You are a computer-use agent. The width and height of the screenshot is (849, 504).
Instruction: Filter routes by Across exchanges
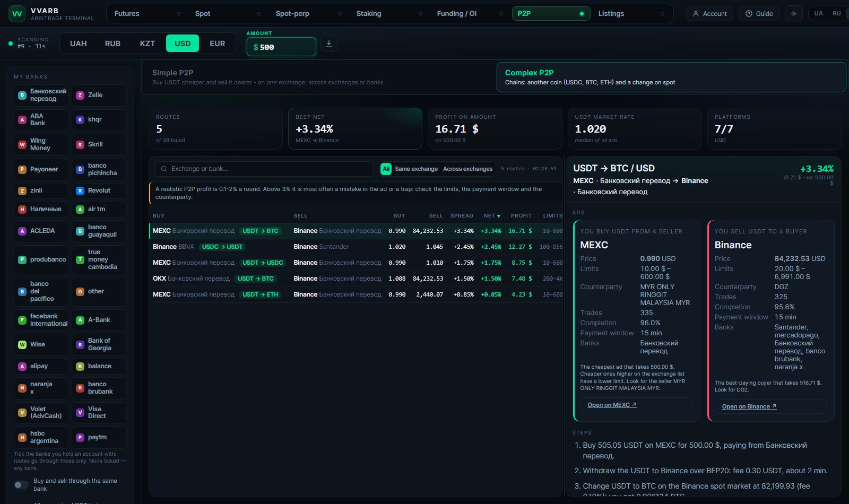coord(467,169)
